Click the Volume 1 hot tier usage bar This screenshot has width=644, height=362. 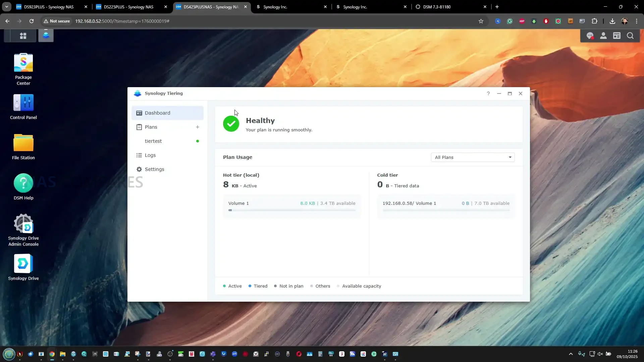point(292,210)
